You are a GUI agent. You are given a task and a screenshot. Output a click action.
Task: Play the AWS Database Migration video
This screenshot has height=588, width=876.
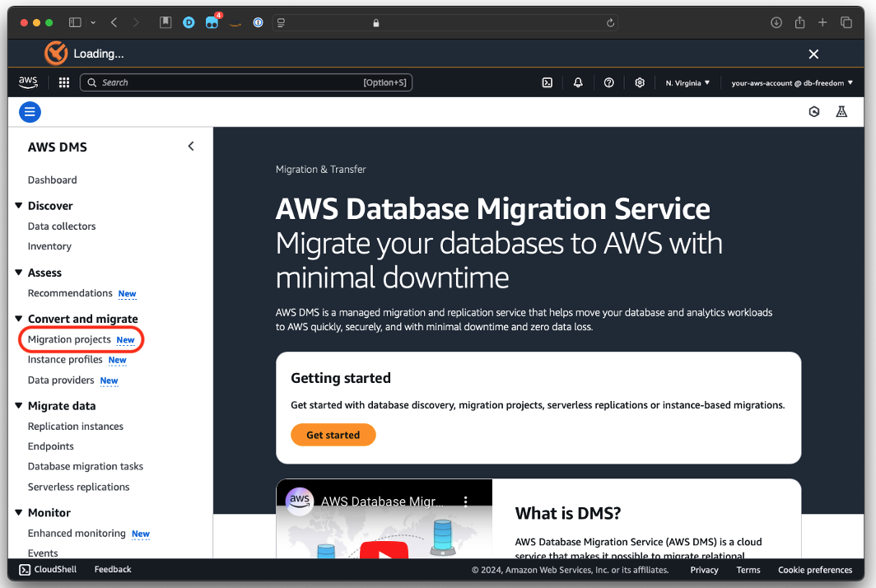[x=384, y=551]
